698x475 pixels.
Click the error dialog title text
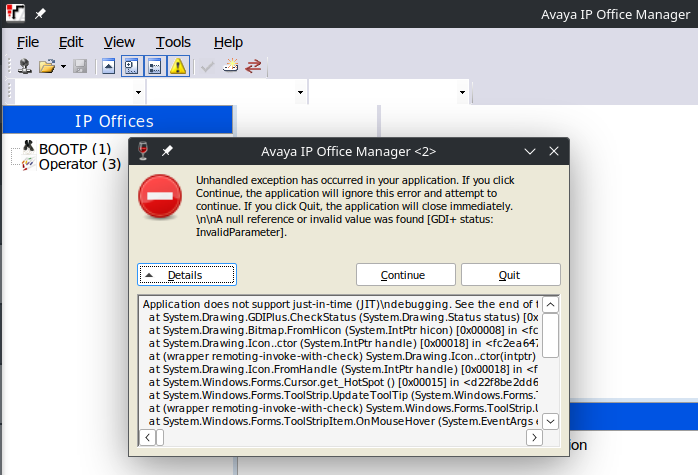click(x=349, y=151)
